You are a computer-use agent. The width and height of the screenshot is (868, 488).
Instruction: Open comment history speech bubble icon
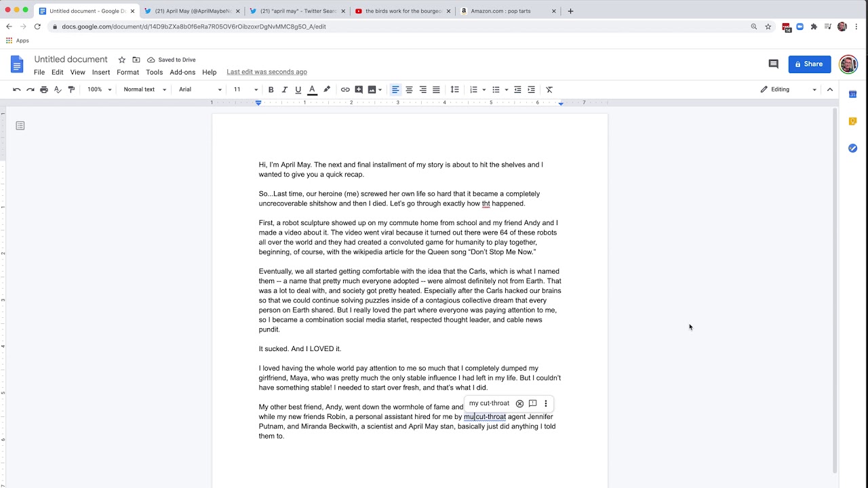(x=773, y=64)
